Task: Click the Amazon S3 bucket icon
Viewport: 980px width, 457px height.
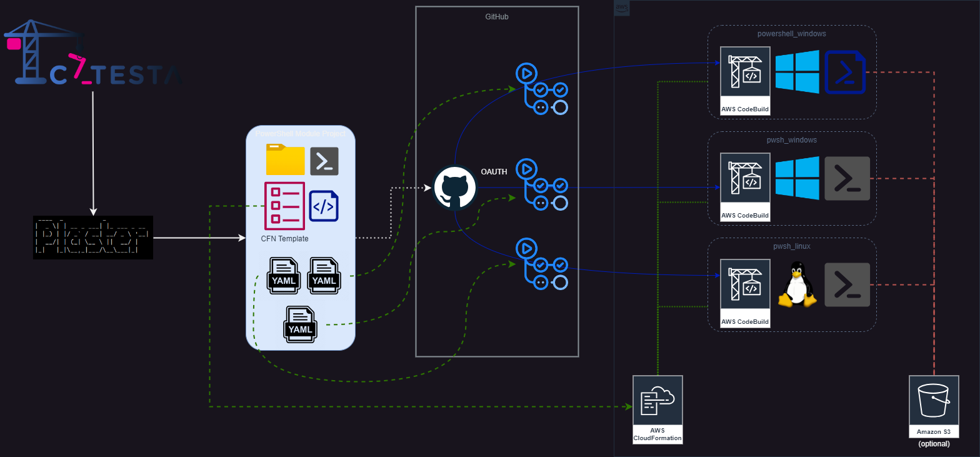Action: tap(934, 407)
